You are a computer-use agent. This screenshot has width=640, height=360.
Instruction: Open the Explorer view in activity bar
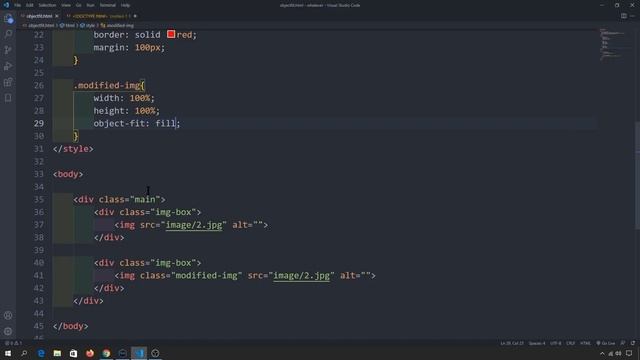tap(8, 18)
